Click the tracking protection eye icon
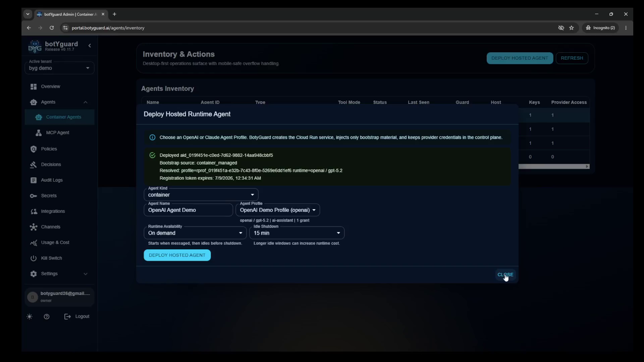The image size is (644, 362). click(561, 28)
